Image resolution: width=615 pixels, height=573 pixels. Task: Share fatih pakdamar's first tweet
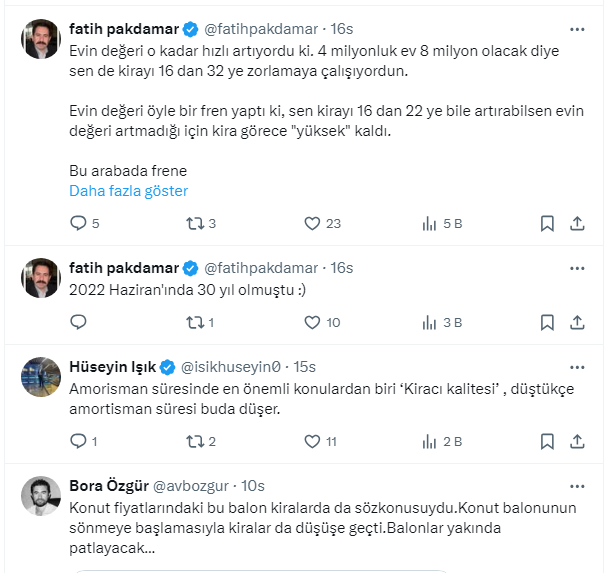pyautogui.click(x=577, y=223)
